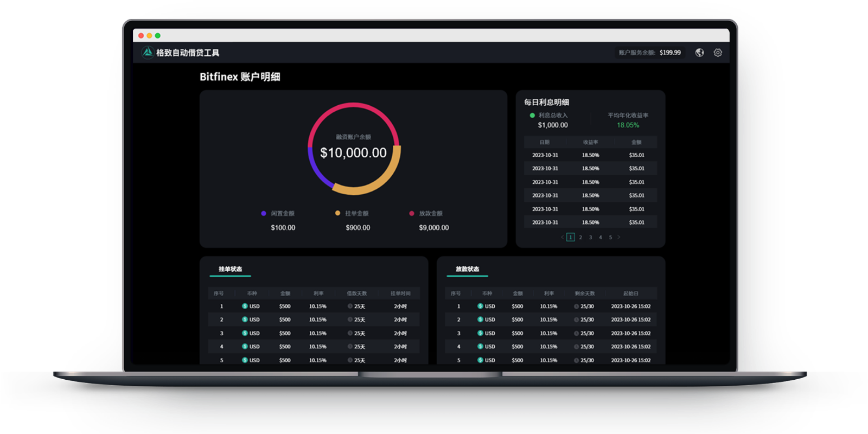Click the clock icon beside 25天 in 挂单状态 row 2

click(350, 320)
